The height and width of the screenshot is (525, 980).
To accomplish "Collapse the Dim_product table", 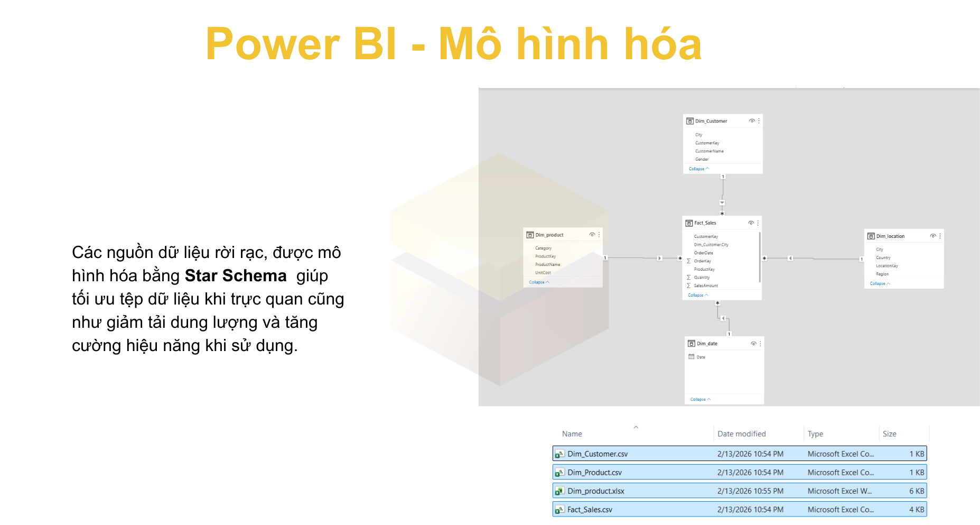I will pyautogui.click(x=539, y=282).
